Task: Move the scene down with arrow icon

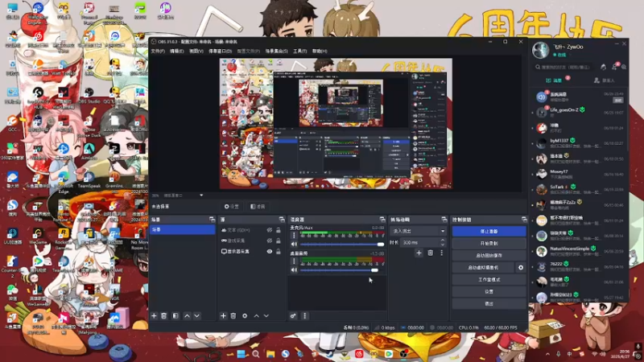Action: (196, 316)
